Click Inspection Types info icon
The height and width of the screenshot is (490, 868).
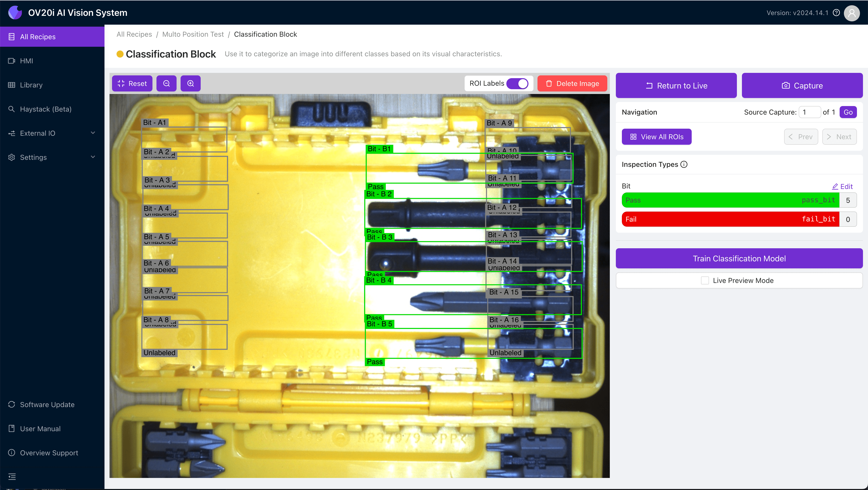[x=684, y=165]
